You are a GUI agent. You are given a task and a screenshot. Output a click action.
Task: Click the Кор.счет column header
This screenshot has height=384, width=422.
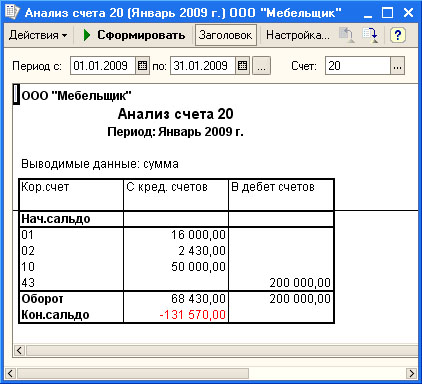[71, 195]
